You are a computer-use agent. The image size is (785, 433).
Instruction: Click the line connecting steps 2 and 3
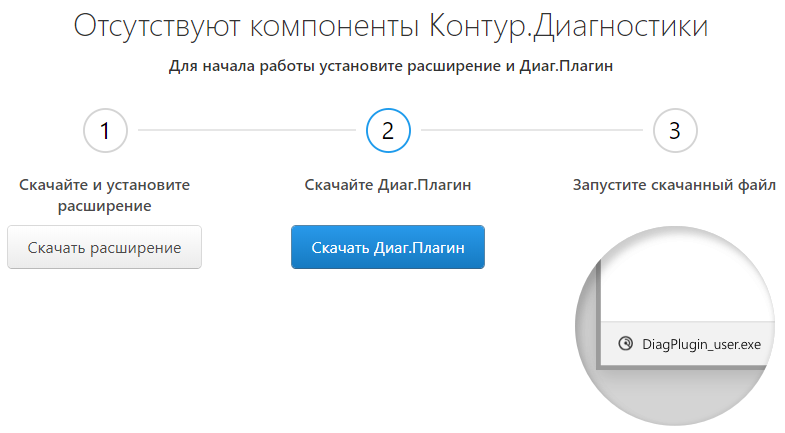click(x=530, y=130)
